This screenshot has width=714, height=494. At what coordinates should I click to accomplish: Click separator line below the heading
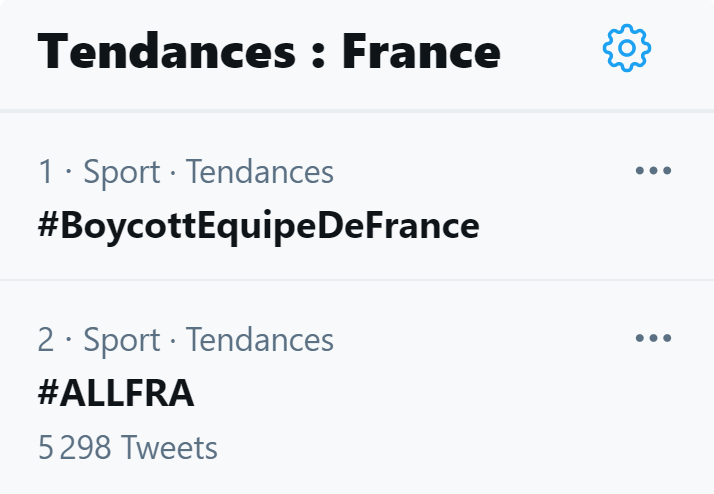click(357, 110)
